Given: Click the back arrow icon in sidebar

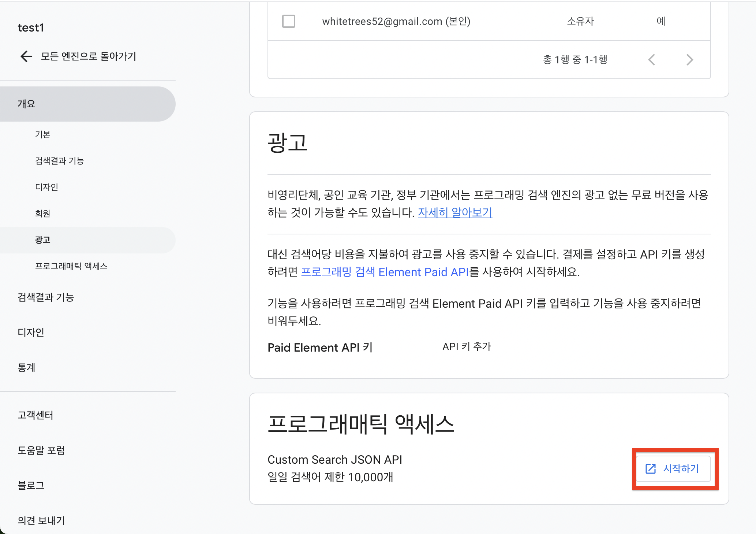Looking at the screenshot, I should tap(26, 56).
